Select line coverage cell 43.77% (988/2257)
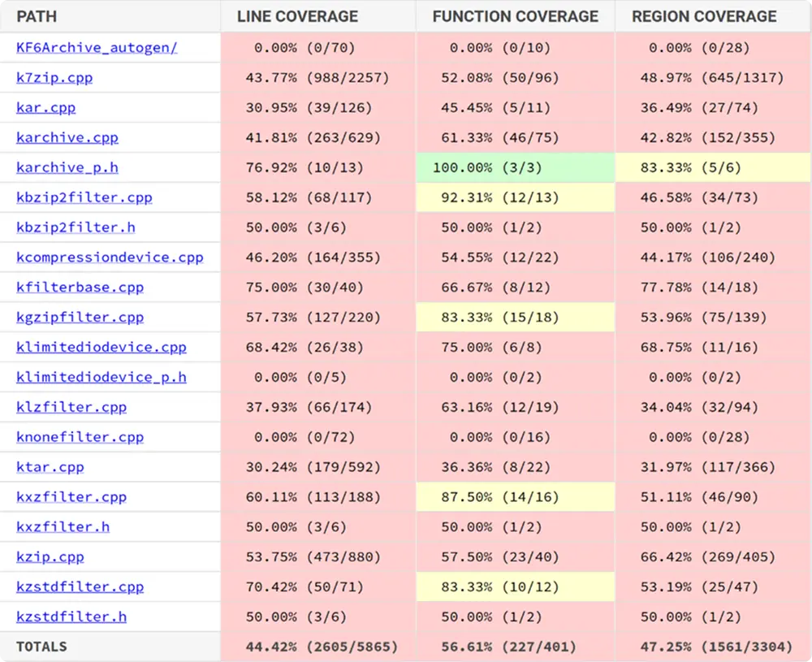The width and height of the screenshot is (812, 662). pos(317,78)
